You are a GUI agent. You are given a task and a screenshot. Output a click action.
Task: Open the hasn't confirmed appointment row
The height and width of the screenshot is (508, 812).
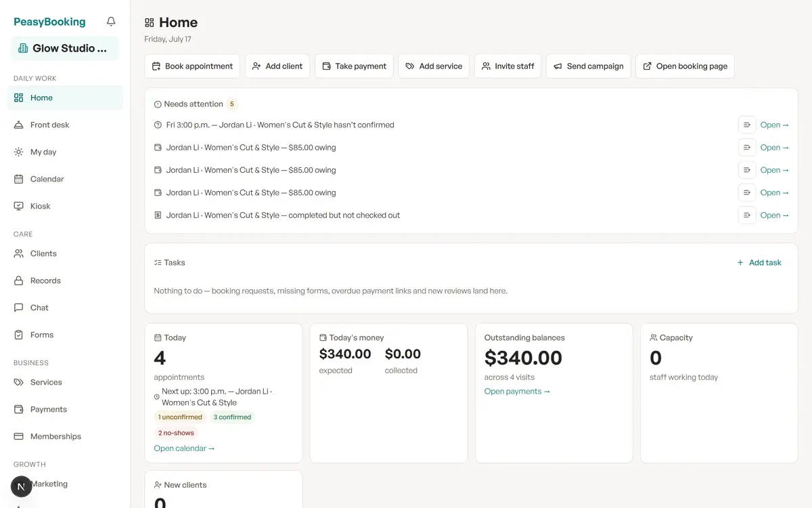pyautogui.click(x=775, y=125)
